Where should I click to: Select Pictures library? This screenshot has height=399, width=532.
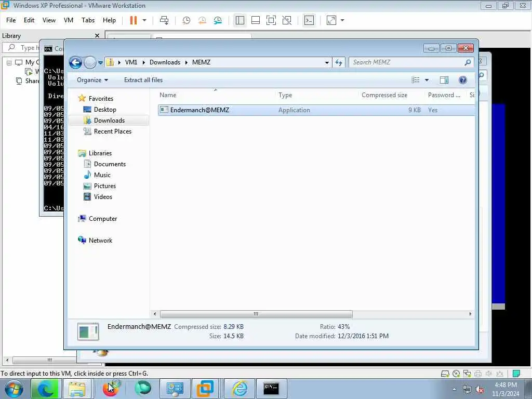pos(104,186)
